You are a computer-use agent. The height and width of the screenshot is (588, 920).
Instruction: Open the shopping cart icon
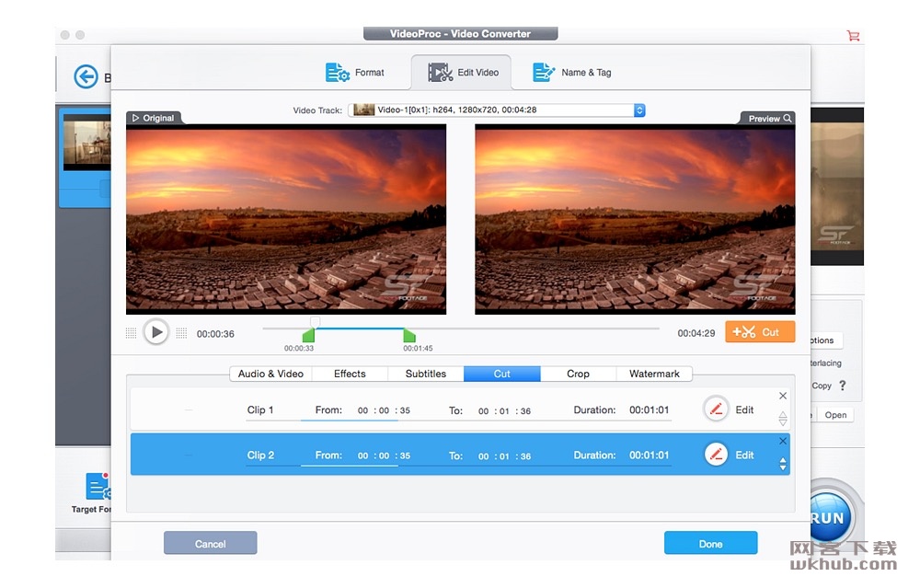(x=853, y=36)
